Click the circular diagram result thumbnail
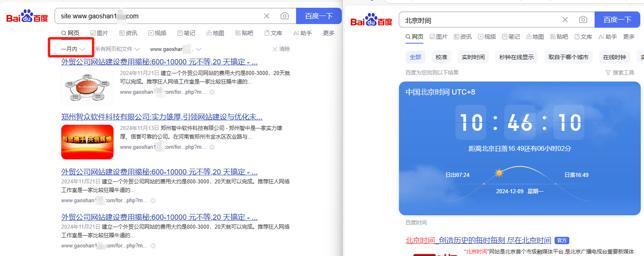The width and height of the screenshot is (644, 256). pyautogui.click(x=87, y=87)
